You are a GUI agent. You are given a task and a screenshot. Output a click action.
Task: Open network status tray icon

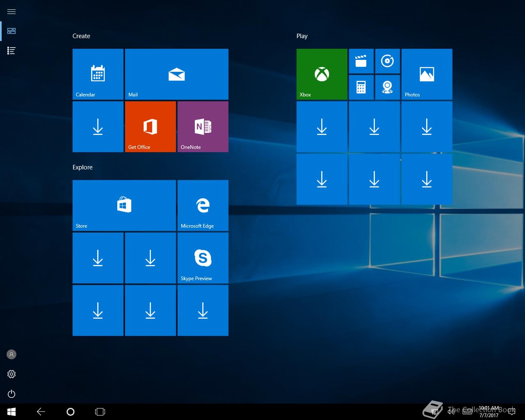coord(435,411)
